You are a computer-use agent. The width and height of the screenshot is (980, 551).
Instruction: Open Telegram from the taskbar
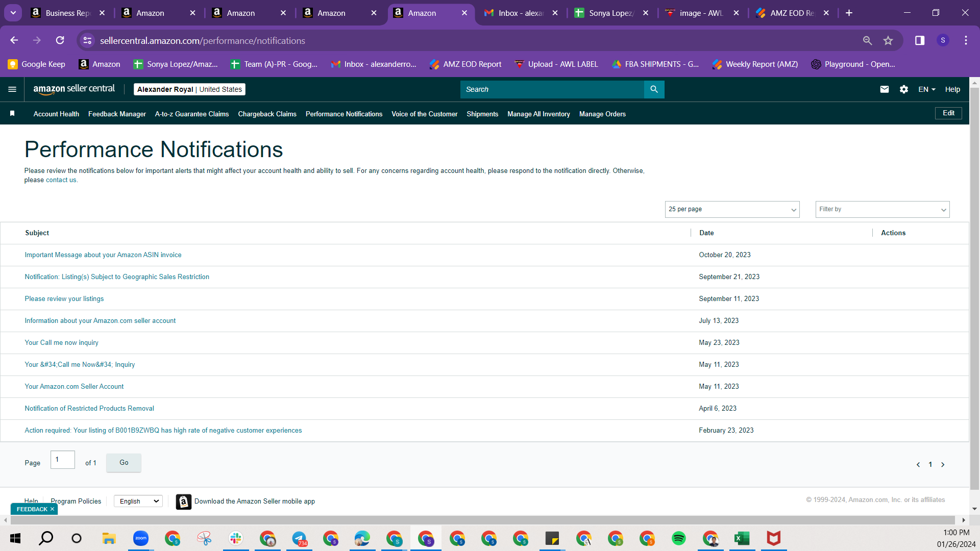tap(299, 538)
